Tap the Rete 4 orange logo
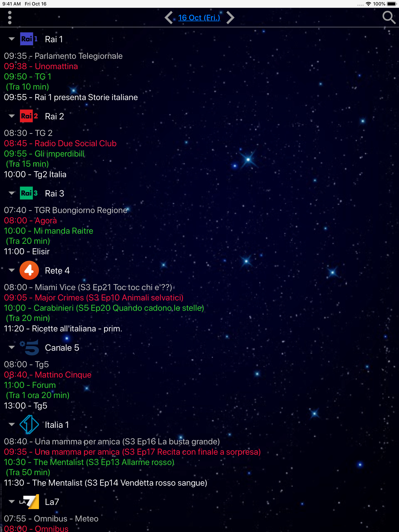Viewport: 399px width, 532px height. (29, 270)
